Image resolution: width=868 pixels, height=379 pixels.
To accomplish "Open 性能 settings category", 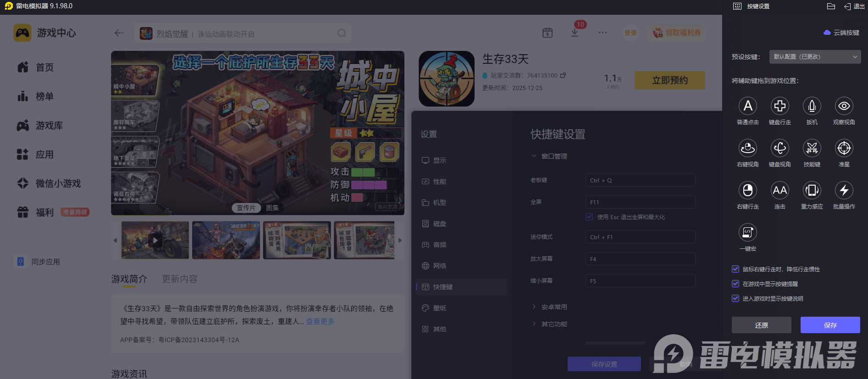I will [x=434, y=181].
